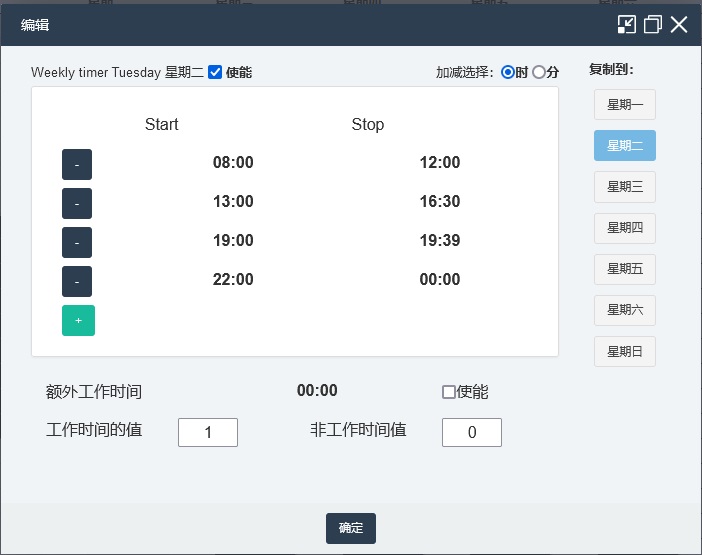The image size is (702, 555).
Task: Toggle the Tuesday 使能 checkbox
Action: tap(215, 72)
